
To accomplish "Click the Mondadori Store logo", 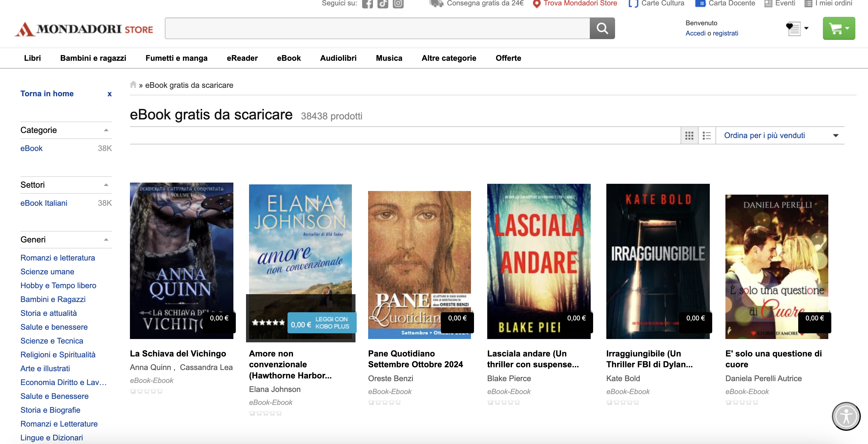I will pos(84,29).
